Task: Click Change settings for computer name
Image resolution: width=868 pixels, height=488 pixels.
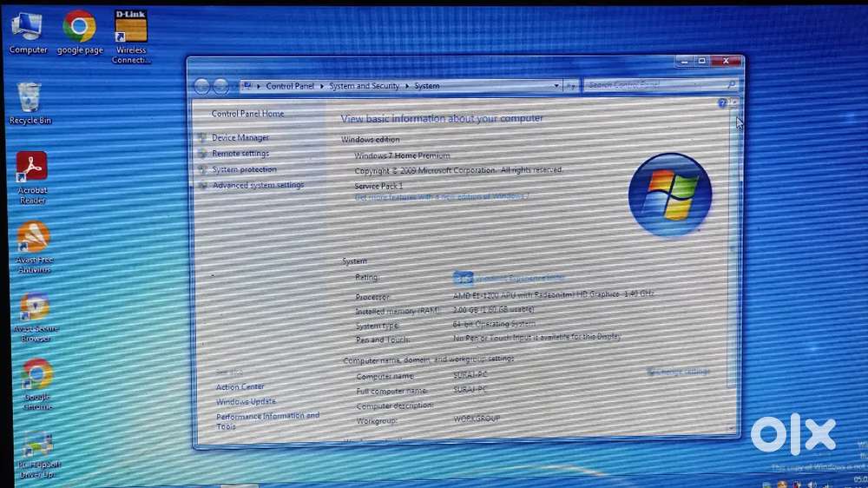Action: point(682,372)
